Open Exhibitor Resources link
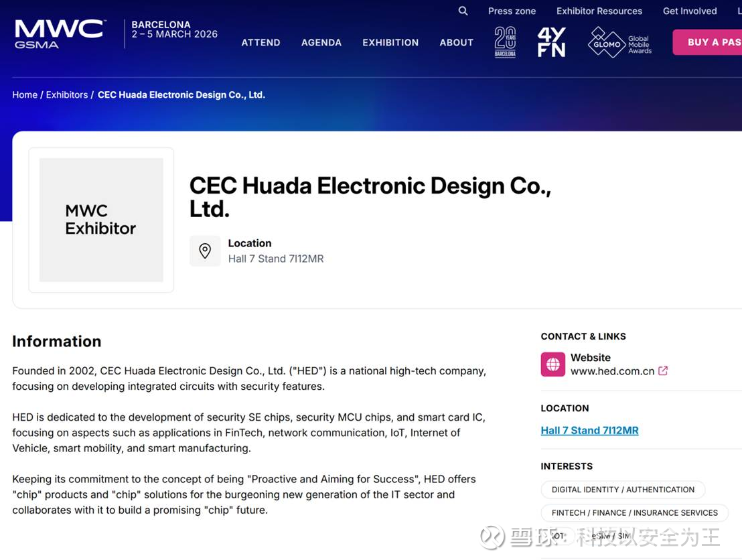 click(x=599, y=11)
